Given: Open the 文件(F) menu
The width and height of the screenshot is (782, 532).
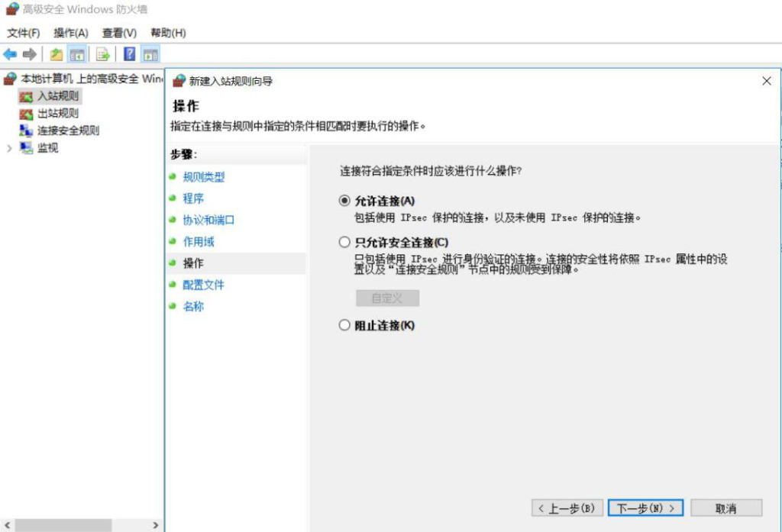Looking at the screenshot, I should (x=24, y=33).
